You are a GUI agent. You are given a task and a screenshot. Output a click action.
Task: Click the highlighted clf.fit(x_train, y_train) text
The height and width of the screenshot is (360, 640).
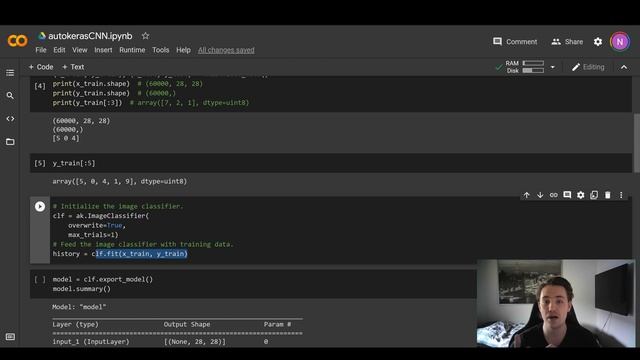point(141,253)
